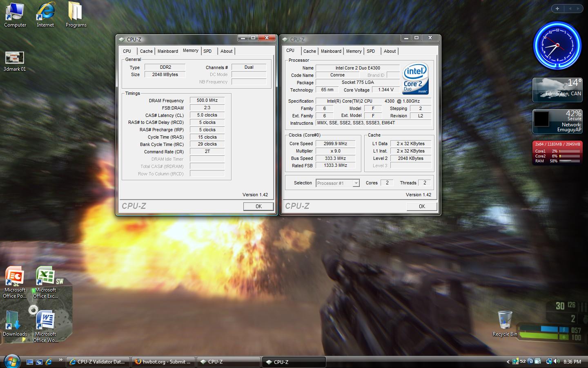This screenshot has height=368, width=588.
Task: Click Switch between windows in Quick Launch
Action: tap(39, 362)
